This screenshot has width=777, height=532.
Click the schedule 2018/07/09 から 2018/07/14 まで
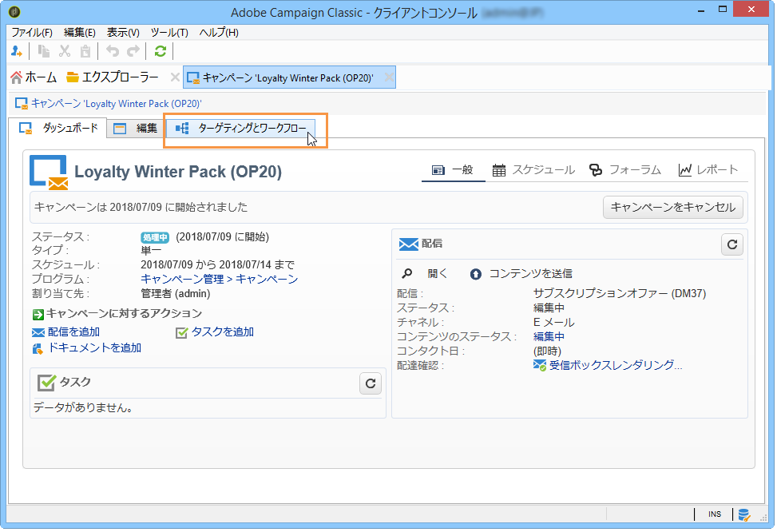[217, 264]
